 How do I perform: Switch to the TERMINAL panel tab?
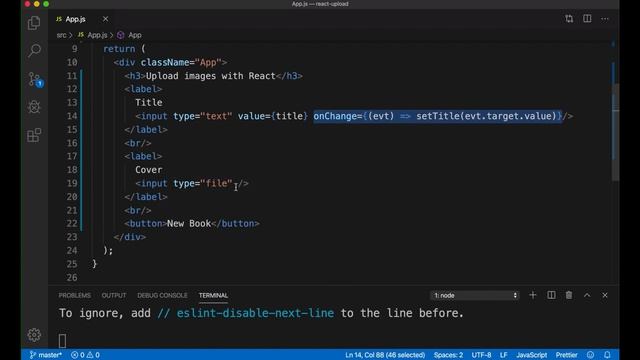213,296
